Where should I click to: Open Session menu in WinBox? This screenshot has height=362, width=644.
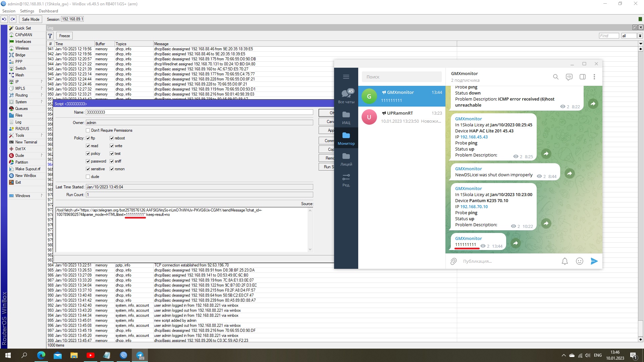click(9, 11)
